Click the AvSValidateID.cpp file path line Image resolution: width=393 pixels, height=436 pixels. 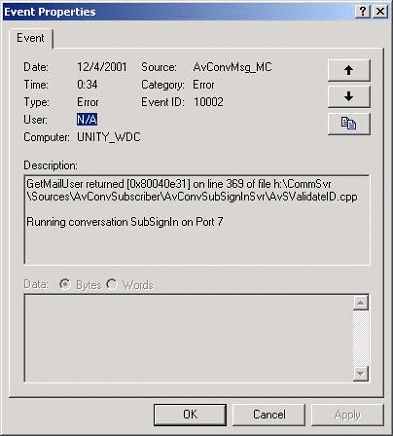click(x=192, y=197)
